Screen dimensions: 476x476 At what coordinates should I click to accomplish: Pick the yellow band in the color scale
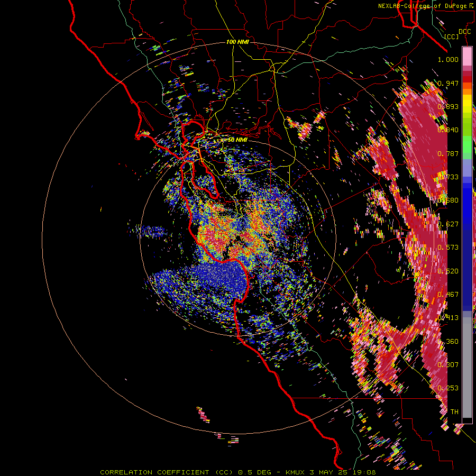467,104
